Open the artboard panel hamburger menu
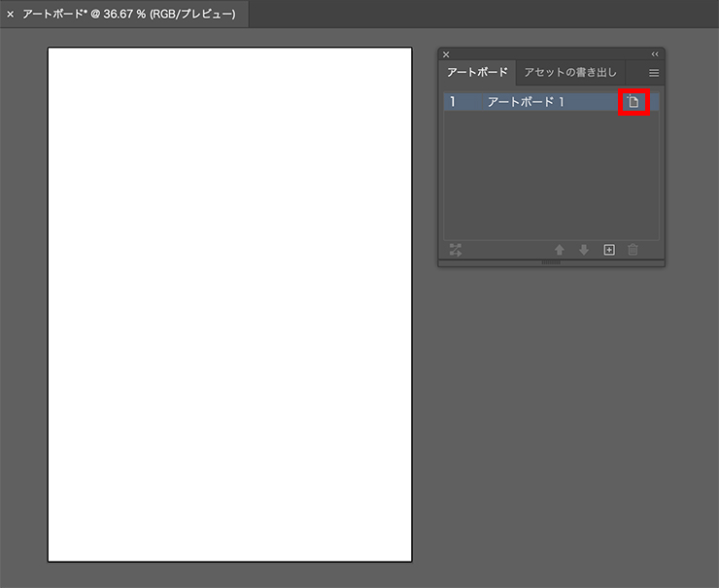 pos(654,73)
